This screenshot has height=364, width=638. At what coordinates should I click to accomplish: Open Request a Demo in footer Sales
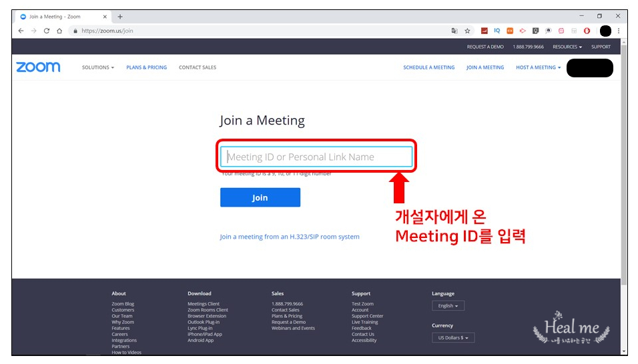pos(288,322)
